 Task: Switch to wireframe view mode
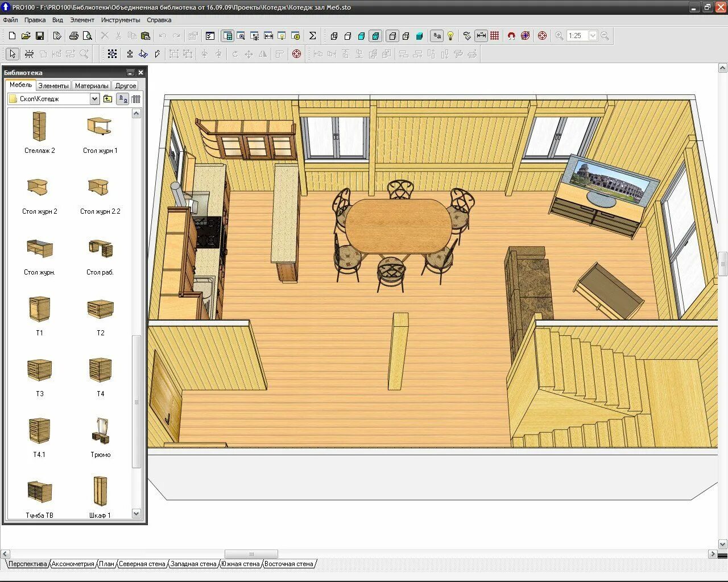point(334,36)
